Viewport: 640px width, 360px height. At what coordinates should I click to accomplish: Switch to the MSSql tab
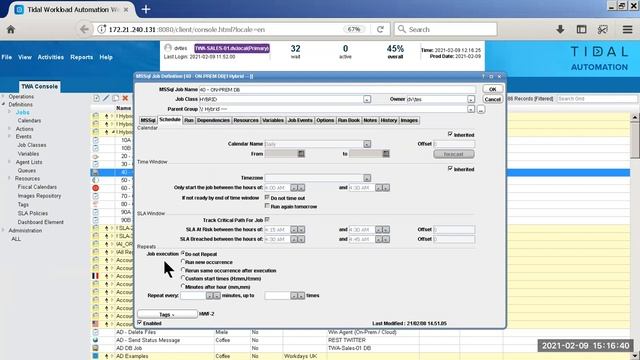148,120
